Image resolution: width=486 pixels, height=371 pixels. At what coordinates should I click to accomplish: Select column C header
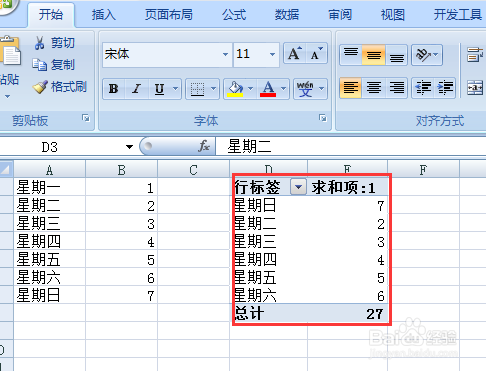[x=193, y=170]
